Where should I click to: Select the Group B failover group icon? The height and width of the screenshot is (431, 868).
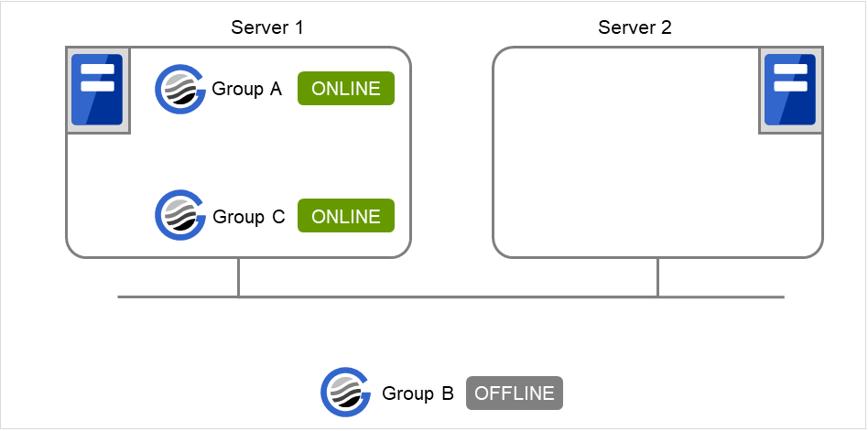[345, 393]
